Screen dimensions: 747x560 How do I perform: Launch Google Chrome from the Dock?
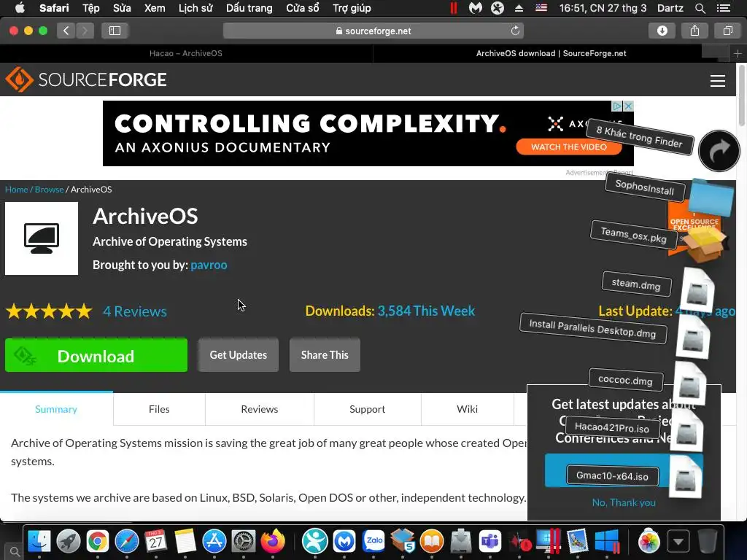tap(98, 542)
